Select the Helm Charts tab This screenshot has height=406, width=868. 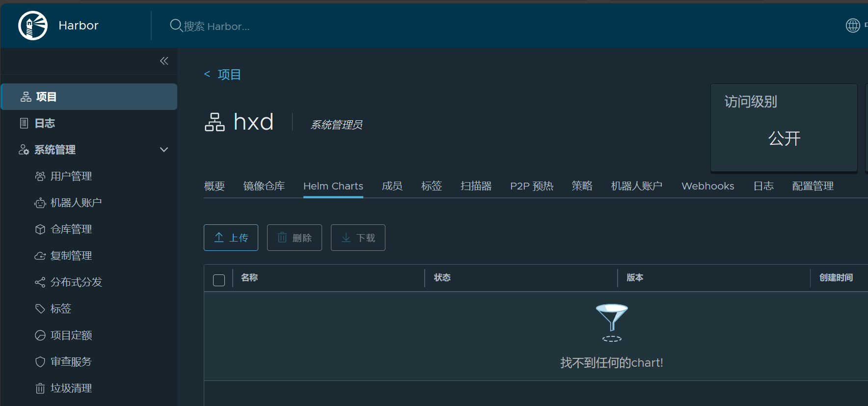tap(333, 186)
